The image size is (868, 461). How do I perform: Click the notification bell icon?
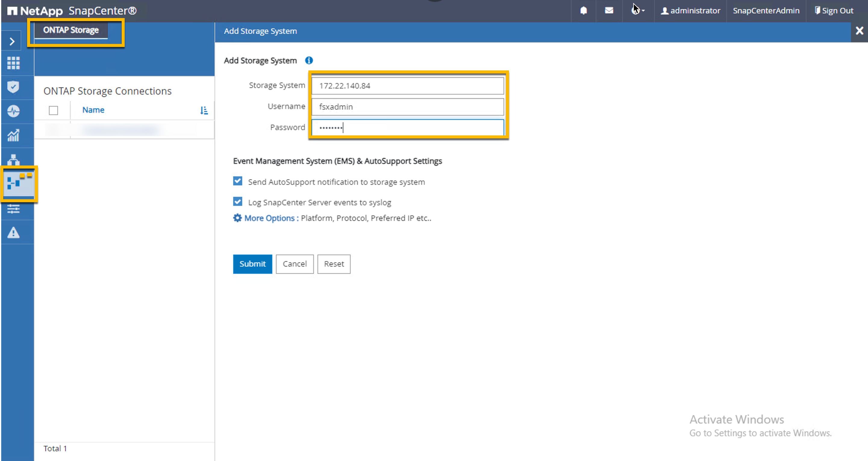pos(583,11)
